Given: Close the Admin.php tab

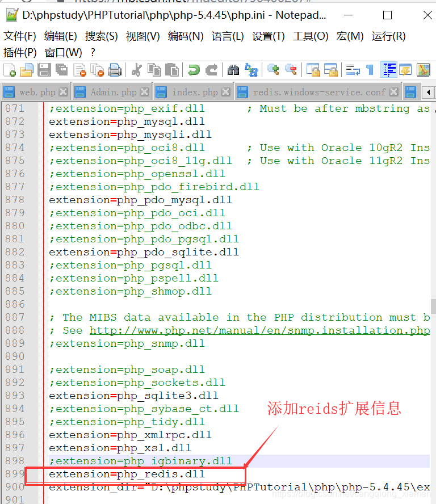Looking at the screenshot, I should click(x=145, y=92).
